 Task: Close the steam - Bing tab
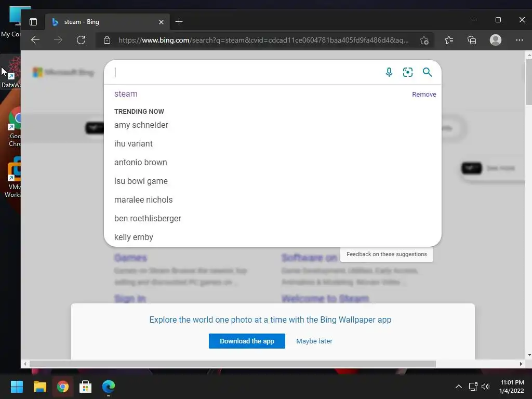pyautogui.click(x=161, y=22)
